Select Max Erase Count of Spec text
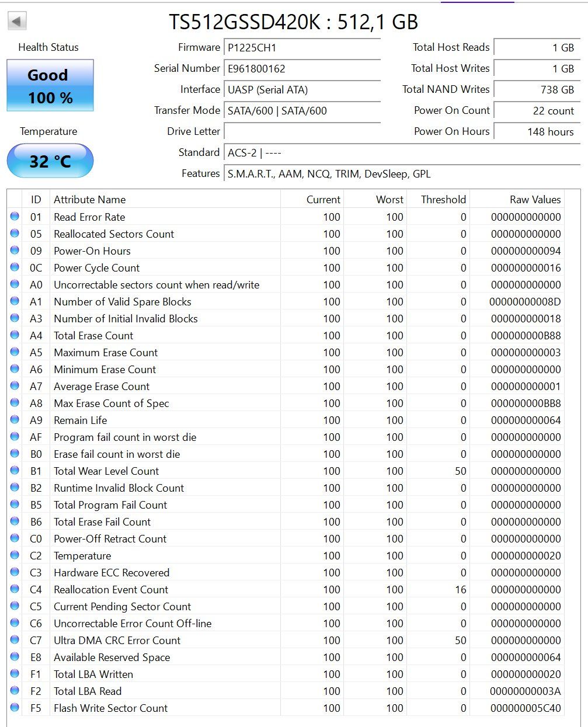Viewport: 588px width, 727px height. point(112,403)
